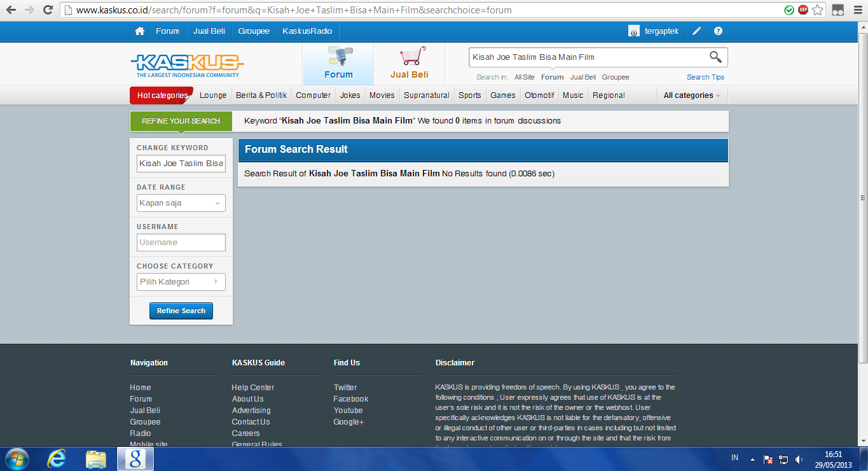Open the Advertising footer link
The height and width of the screenshot is (471, 868).
click(251, 411)
